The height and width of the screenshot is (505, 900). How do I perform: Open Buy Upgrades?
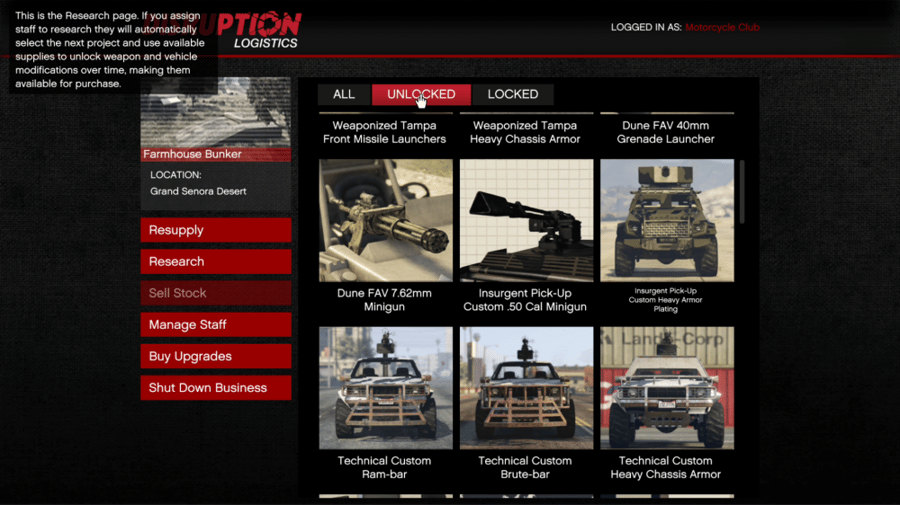click(x=216, y=356)
